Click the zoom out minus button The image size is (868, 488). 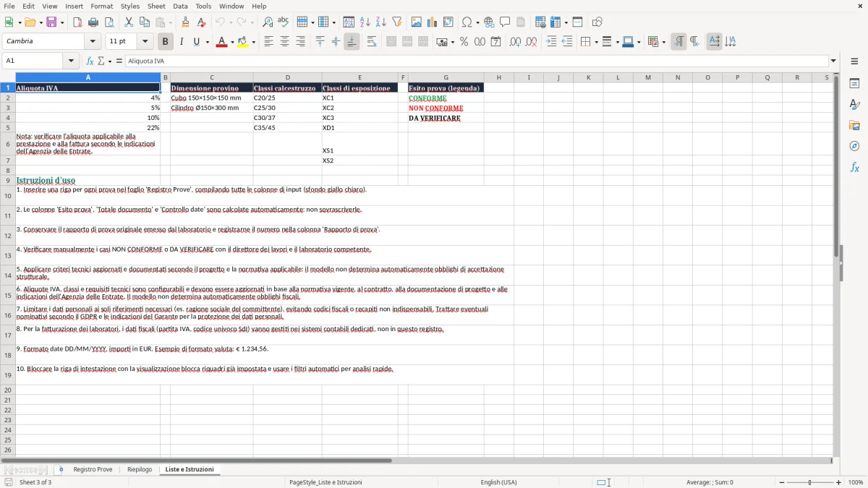click(780, 482)
